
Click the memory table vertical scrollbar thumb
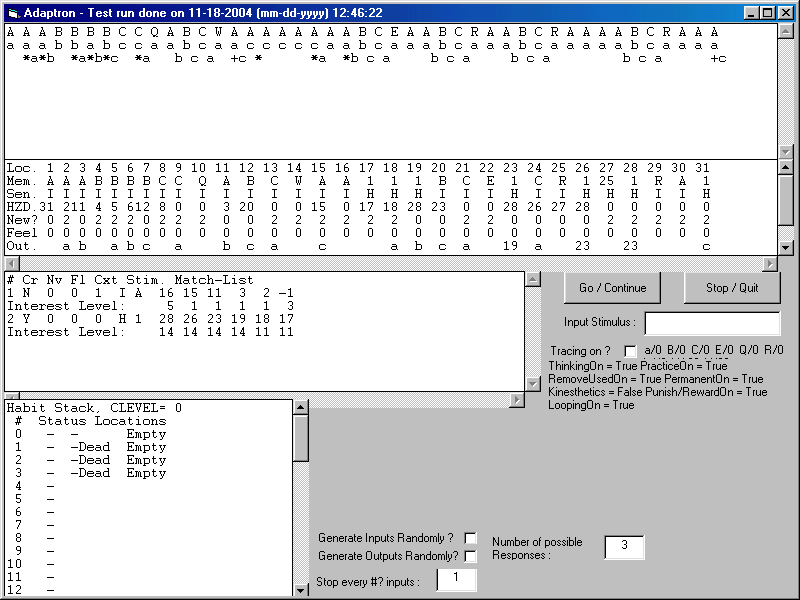click(x=786, y=199)
